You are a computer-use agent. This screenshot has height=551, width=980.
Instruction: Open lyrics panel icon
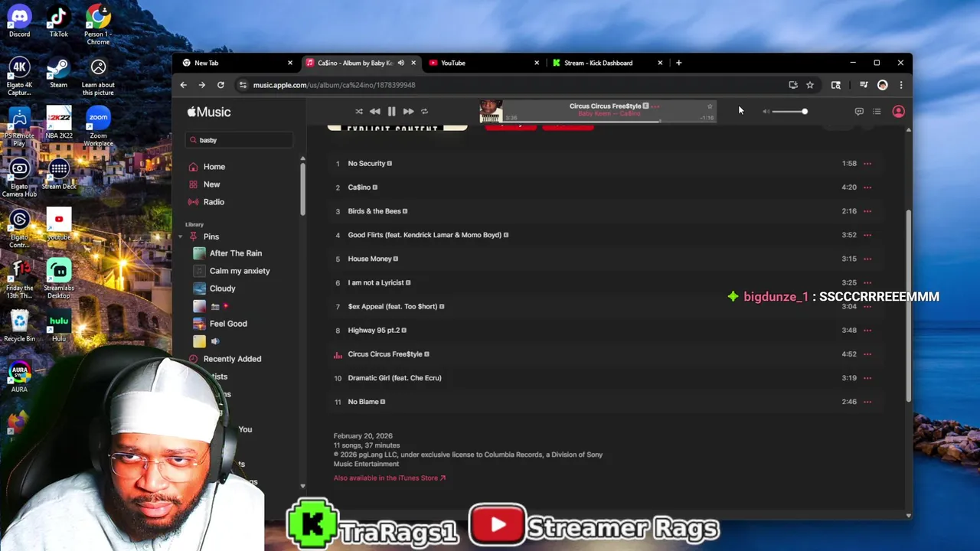(859, 112)
